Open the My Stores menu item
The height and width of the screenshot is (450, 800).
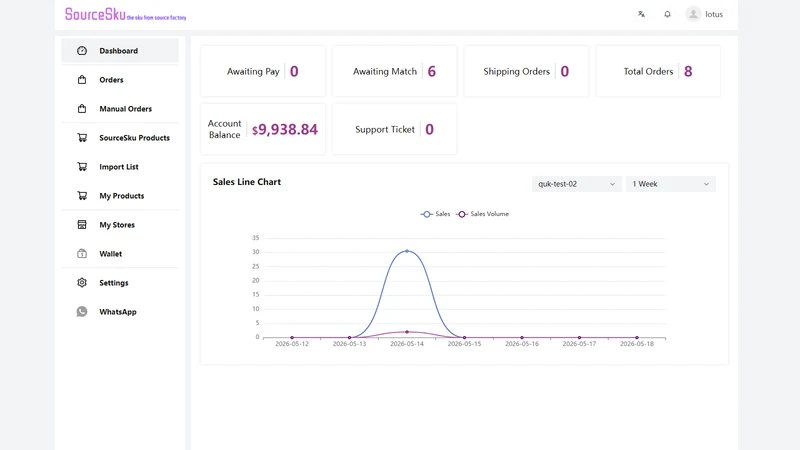[x=120, y=224]
